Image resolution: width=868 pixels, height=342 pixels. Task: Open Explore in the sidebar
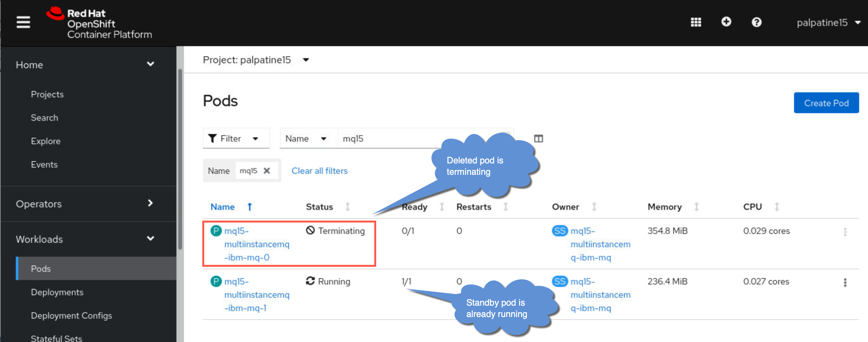point(46,141)
